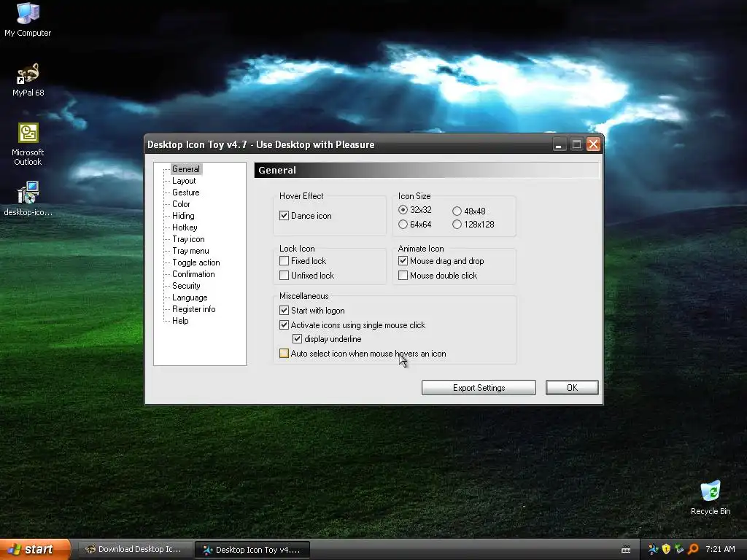Click the Export Settings button
This screenshot has height=560, width=747.
pyautogui.click(x=479, y=388)
